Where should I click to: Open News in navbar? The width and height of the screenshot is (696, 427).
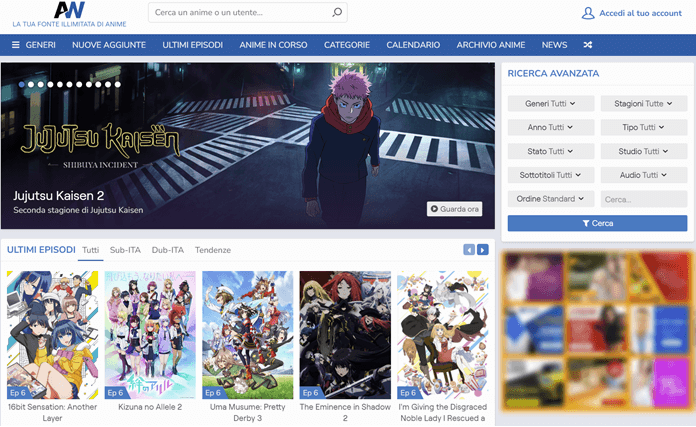click(554, 45)
